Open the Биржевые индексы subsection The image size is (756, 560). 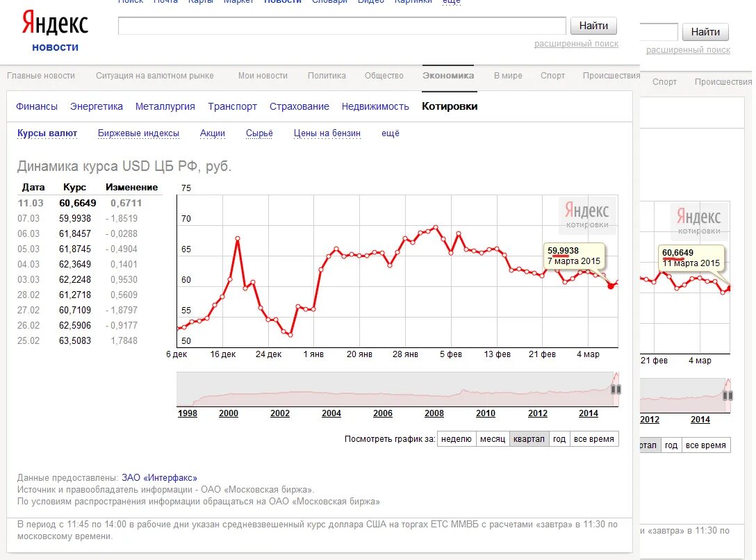138,133
